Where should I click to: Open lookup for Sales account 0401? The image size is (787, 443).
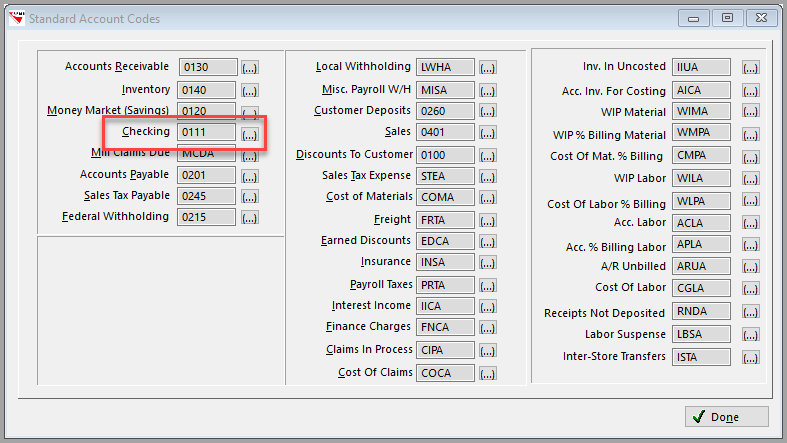point(487,133)
